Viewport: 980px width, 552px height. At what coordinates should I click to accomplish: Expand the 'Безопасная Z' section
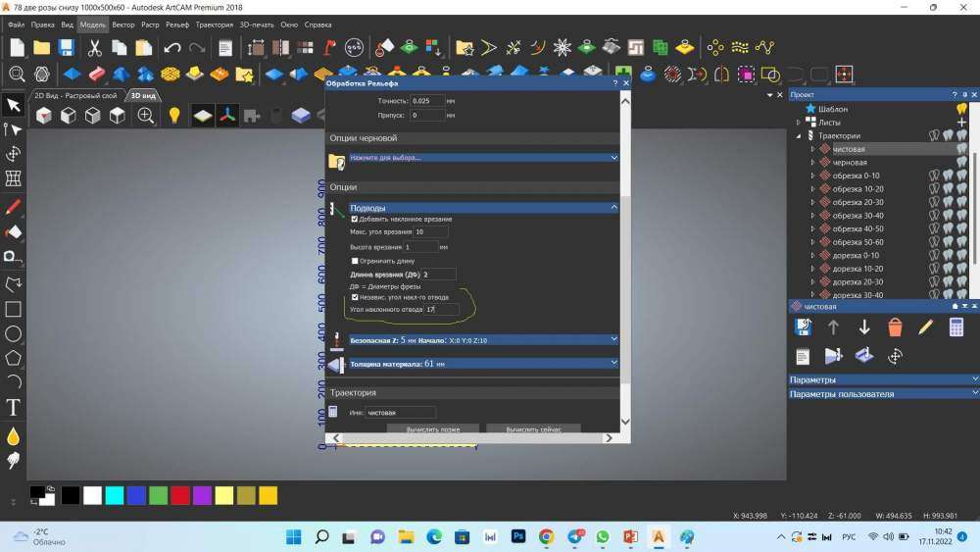click(x=613, y=339)
